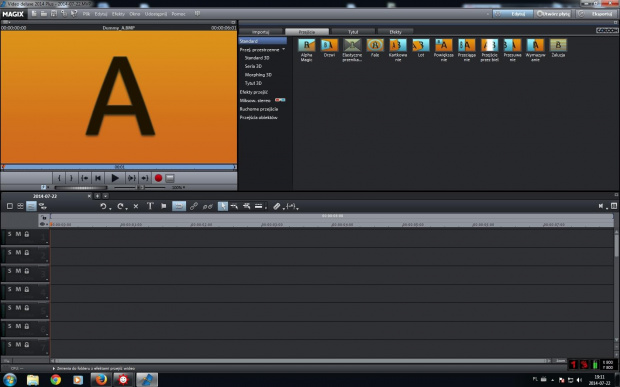
Task: Select Standard 3D in category list
Action: tap(257, 58)
